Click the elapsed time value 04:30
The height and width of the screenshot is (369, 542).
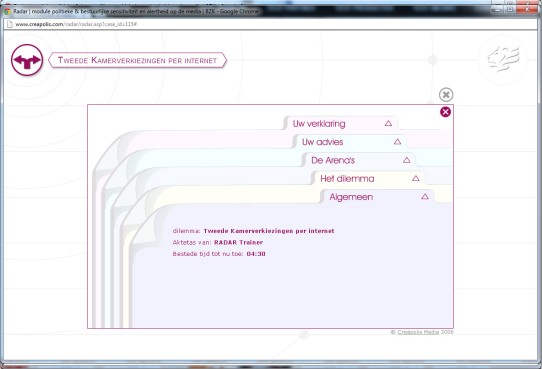coord(256,254)
